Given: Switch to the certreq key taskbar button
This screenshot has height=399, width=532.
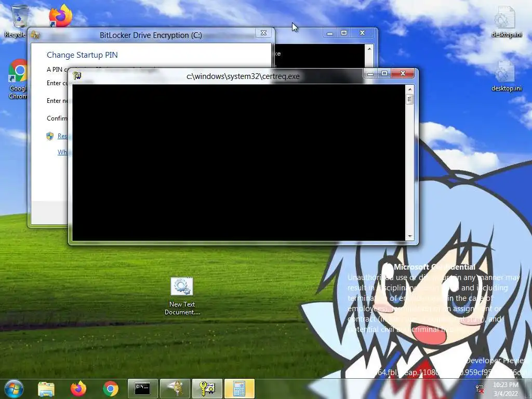Looking at the screenshot, I should [207, 389].
